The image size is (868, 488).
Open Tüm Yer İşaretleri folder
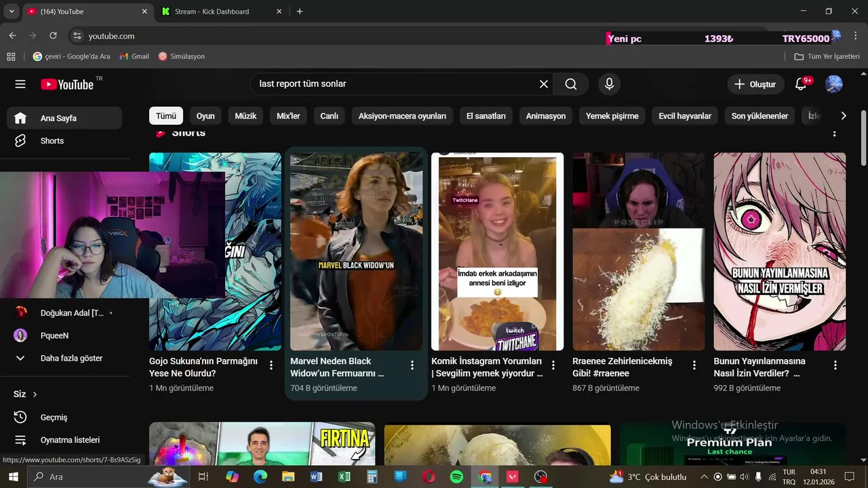point(827,56)
